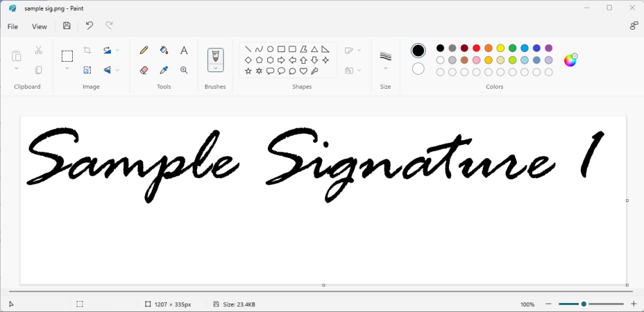
Task: Click the zoom in plus button
Action: (x=634, y=304)
